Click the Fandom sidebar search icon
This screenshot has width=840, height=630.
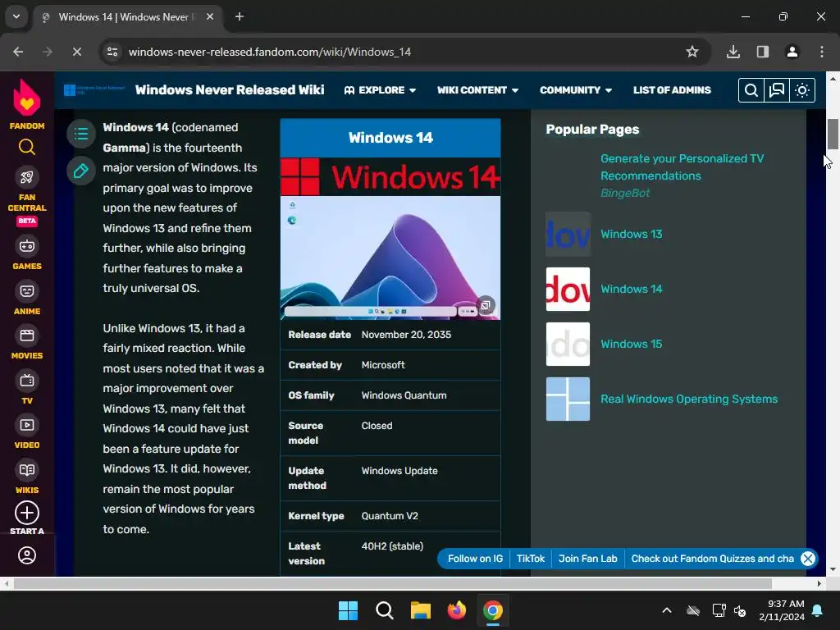click(x=27, y=147)
